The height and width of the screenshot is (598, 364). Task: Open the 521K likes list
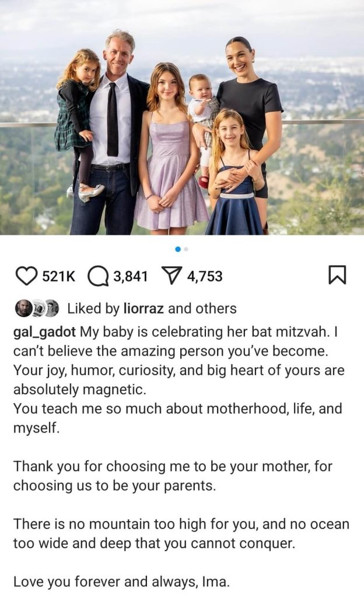pyautogui.click(x=59, y=276)
